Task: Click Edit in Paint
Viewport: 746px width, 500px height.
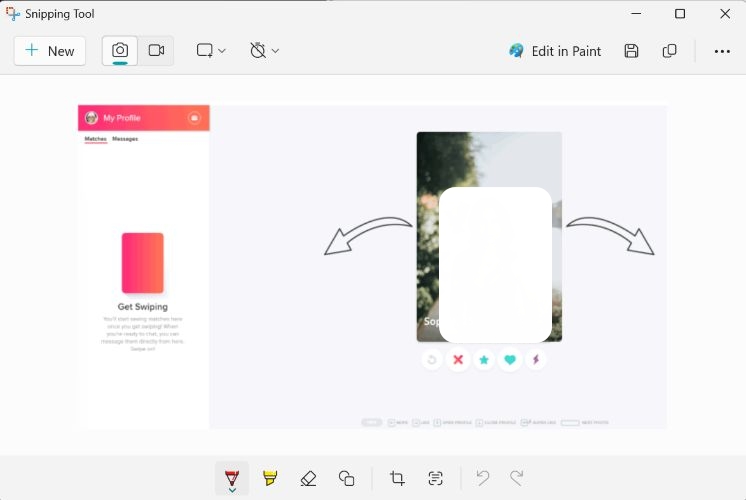Action: (555, 51)
